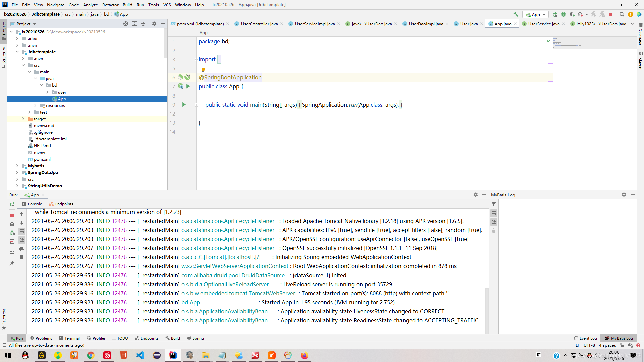The width and height of the screenshot is (644, 362).
Task: Open the Endpoints tab in Run panel
Action: click(61, 204)
